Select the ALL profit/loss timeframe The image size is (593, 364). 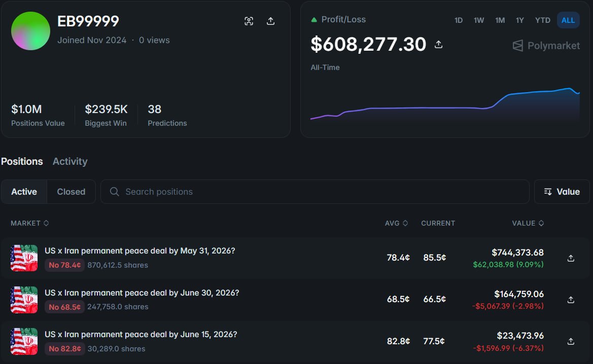(x=568, y=20)
